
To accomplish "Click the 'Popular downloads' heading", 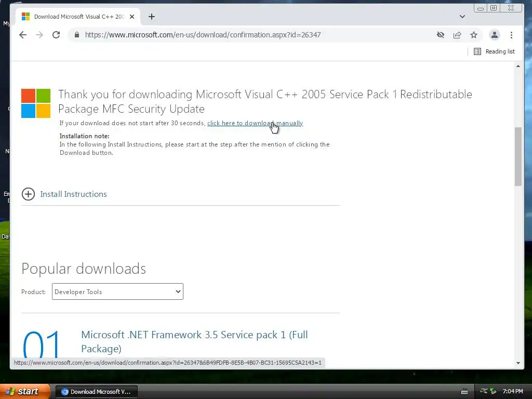I will pyautogui.click(x=84, y=269).
